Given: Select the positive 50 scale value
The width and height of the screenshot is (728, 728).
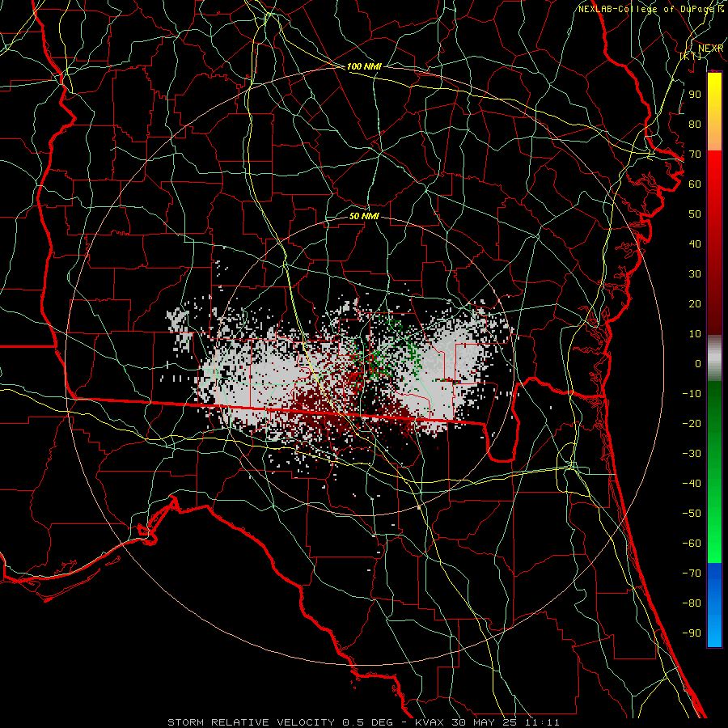Looking at the screenshot, I should [x=695, y=214].
